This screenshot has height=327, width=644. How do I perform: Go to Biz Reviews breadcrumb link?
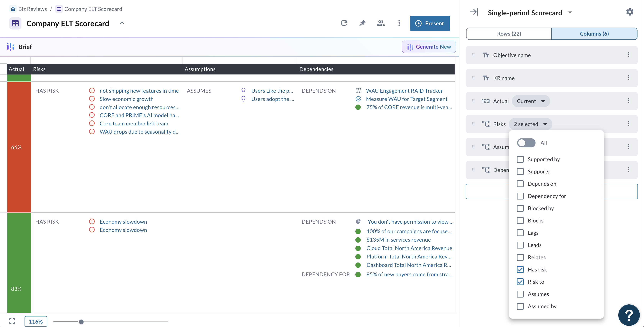point(32,9)
